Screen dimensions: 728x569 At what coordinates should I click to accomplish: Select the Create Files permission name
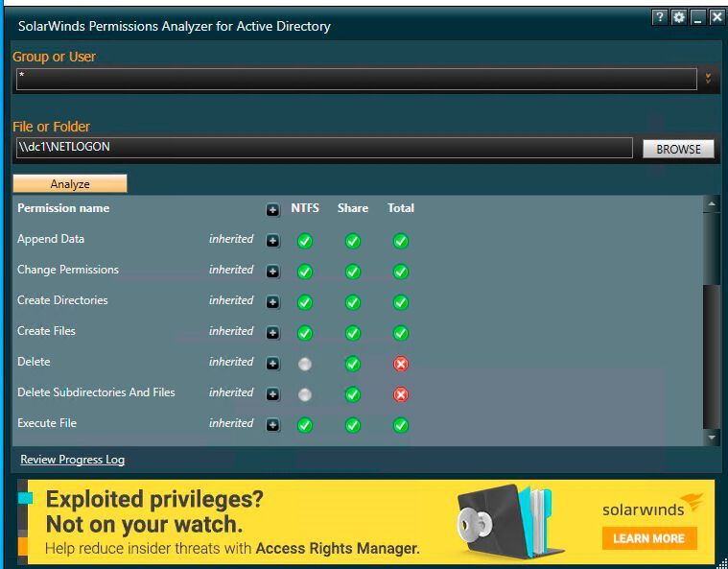tap(46, 331)
